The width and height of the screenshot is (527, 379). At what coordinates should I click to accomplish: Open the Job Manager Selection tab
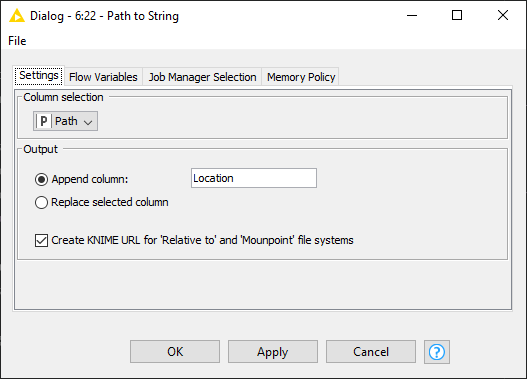202,77
